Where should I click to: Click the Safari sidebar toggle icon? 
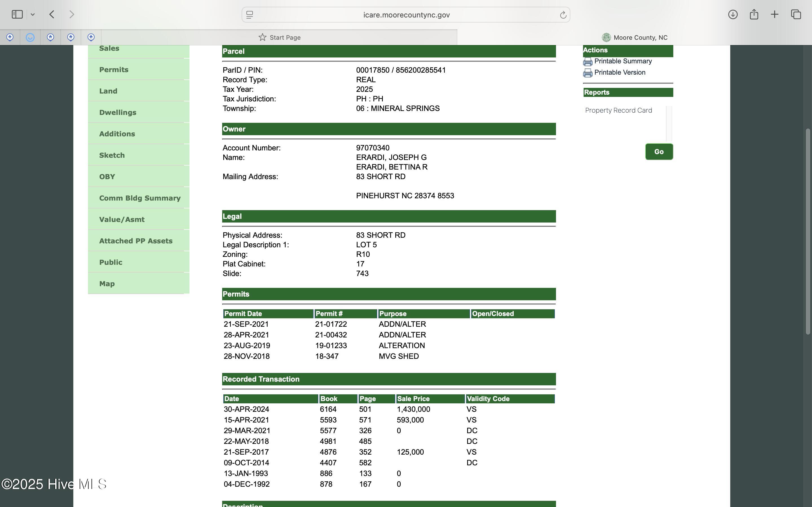coord(17,14)
